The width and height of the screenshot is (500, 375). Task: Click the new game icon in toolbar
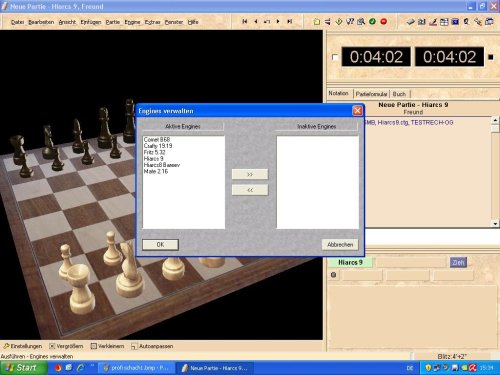[x=317, y=22]
